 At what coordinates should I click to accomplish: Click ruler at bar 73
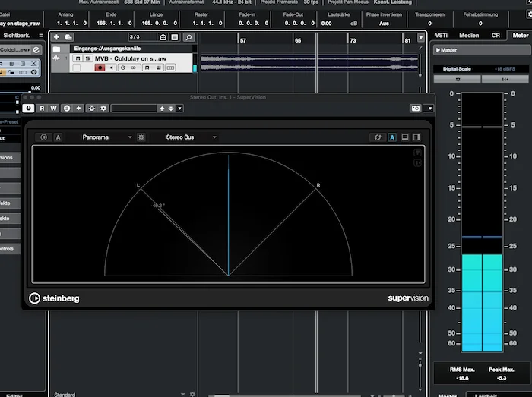tap(353, 40)
